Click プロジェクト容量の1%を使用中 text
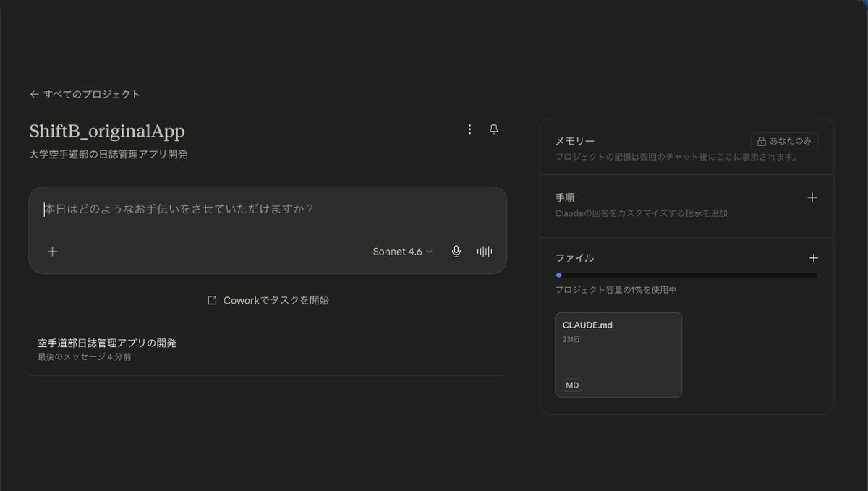The image size is (868, 491). (x=616, y=290)
